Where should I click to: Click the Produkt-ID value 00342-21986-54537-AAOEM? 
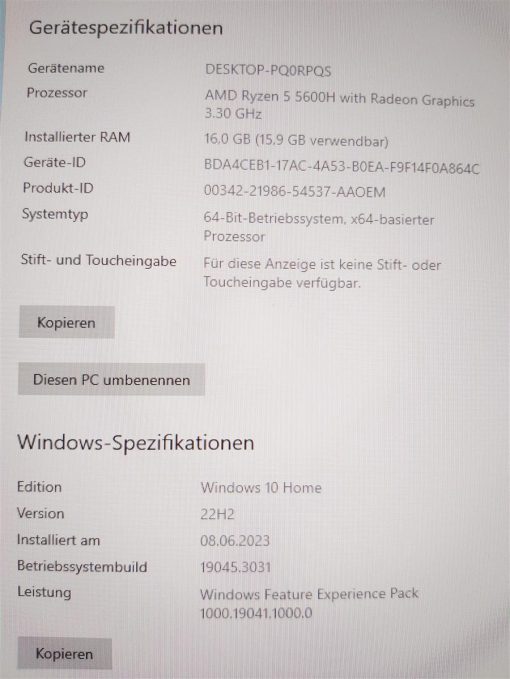pos(294,191)
